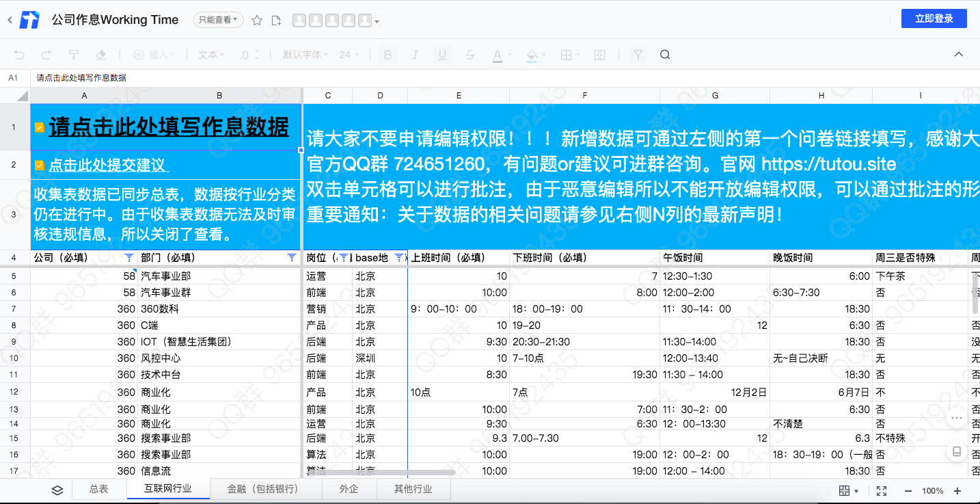This screenshot has width=980, height=504.
Task: Click the back arrow beside document logo
Action: [10, 20]
